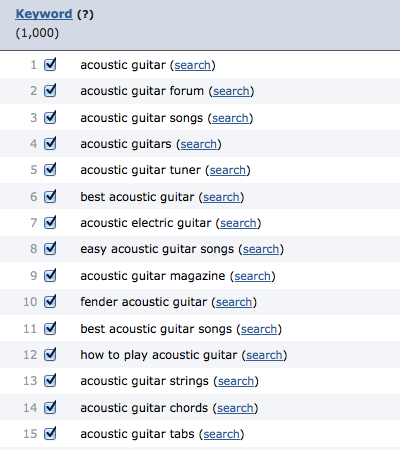400x450 pixels.
Task: Uncheck the checkbox for acoustic guitar
Action: [50, 65]
